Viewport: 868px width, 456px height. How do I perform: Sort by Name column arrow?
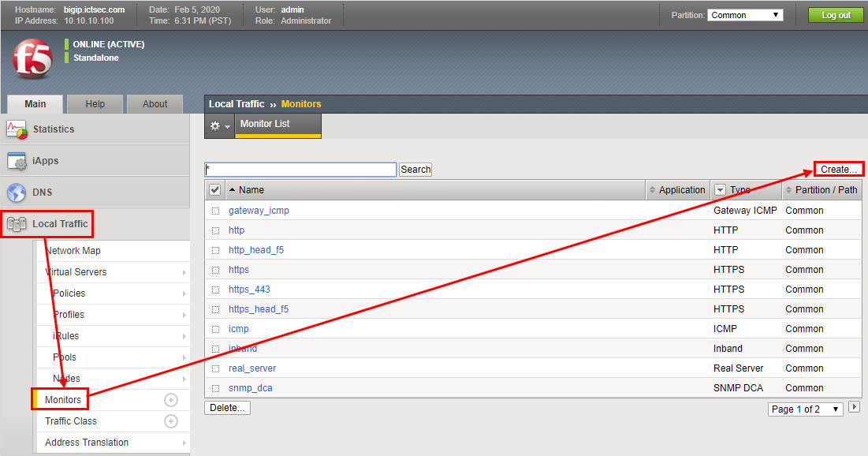coord(233,189)
